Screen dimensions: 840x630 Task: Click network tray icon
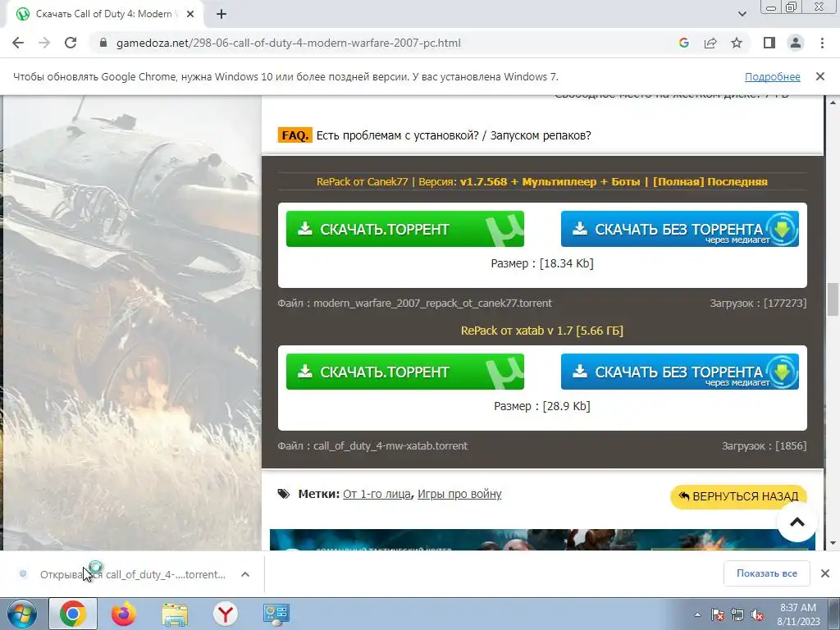coord(737,614)
